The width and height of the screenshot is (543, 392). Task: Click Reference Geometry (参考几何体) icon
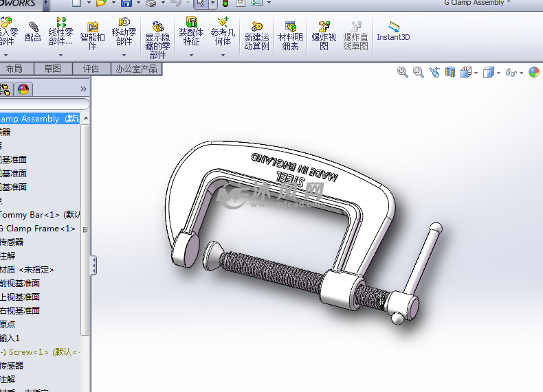point(223,22)
